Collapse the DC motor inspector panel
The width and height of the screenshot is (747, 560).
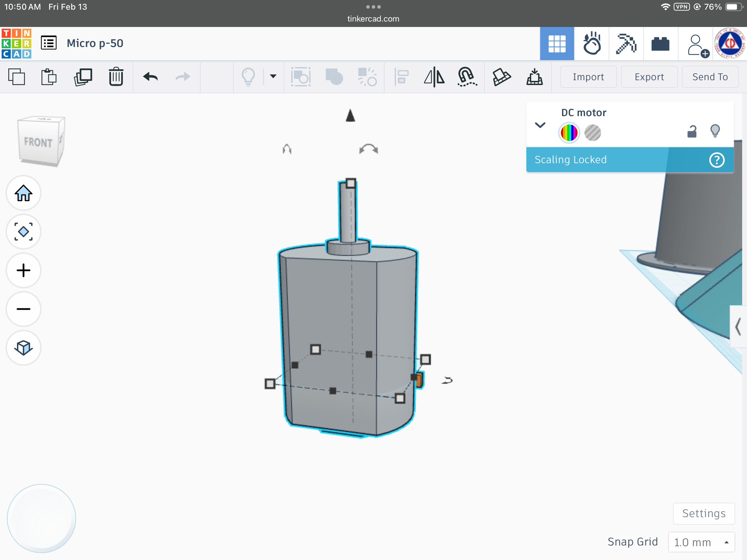coord(540,125)
